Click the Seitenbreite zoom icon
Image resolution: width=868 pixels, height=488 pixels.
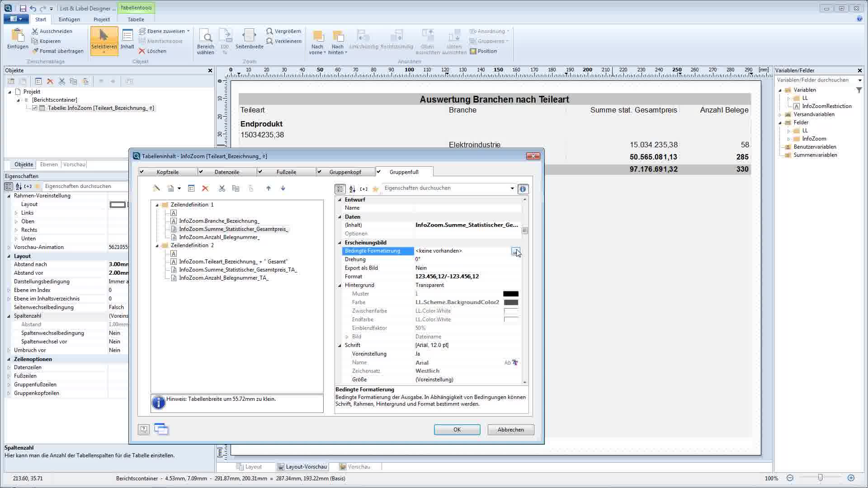click(x=249, y=35)
